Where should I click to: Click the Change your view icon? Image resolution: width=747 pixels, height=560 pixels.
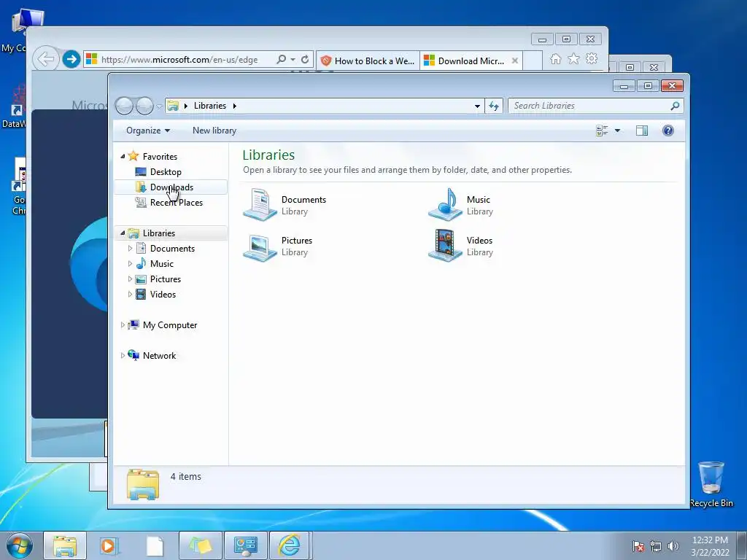pos(602,131)
